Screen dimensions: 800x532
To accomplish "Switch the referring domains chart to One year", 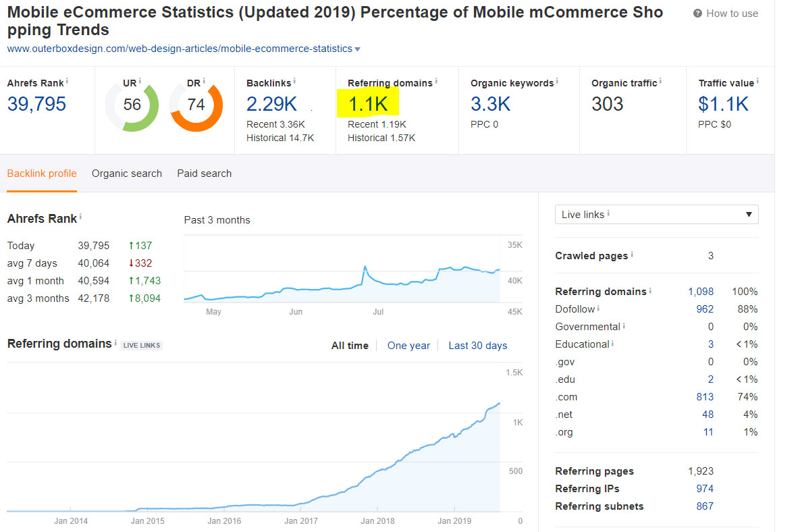I will click(x=408, y=345).
